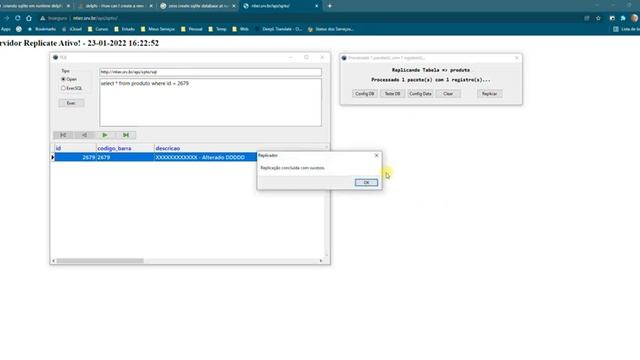This screenshot has width=640, height=360.
Task: Click the URL field in SQL window
Action: 210,72
